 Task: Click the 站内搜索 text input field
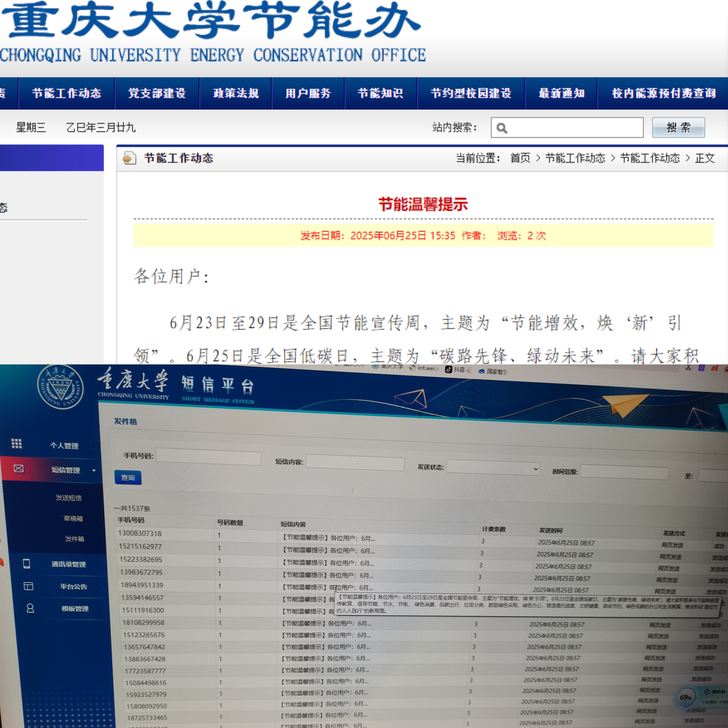pos(567,127)
